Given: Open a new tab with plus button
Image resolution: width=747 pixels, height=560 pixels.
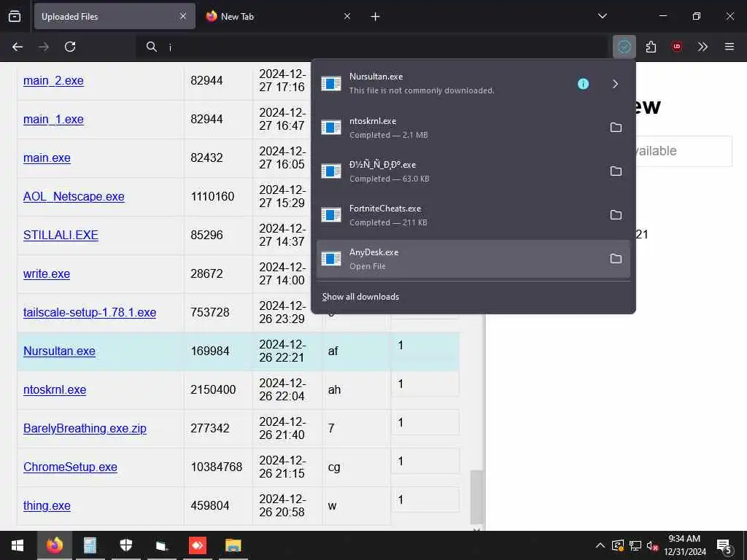Looking at the screenshot, I should pos(376,17).
